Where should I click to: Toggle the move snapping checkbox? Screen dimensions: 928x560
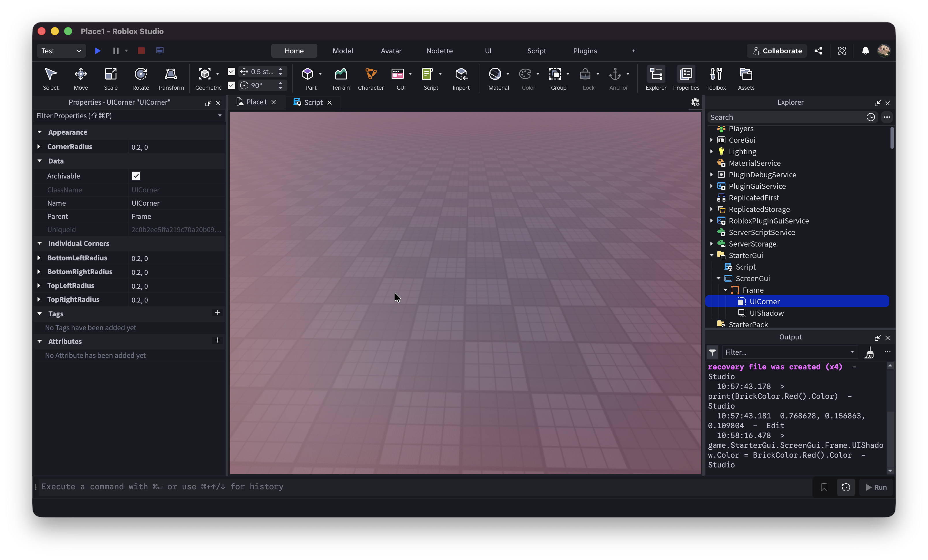pos(231,72)
